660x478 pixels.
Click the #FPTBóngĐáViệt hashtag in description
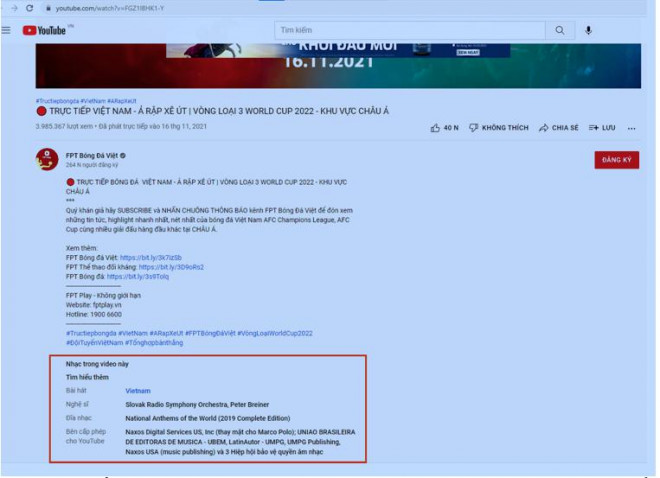pos(209,332)
